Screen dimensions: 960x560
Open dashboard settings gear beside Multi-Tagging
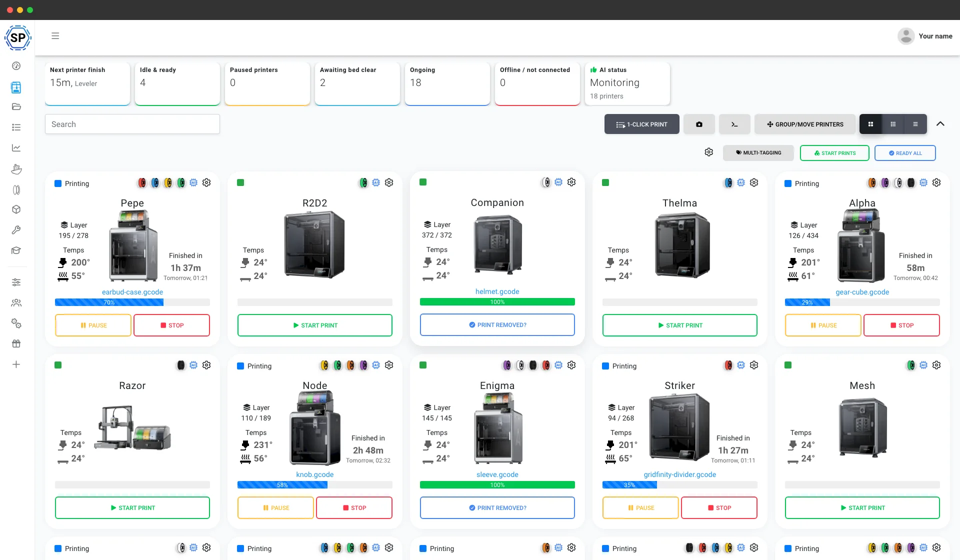709,152
